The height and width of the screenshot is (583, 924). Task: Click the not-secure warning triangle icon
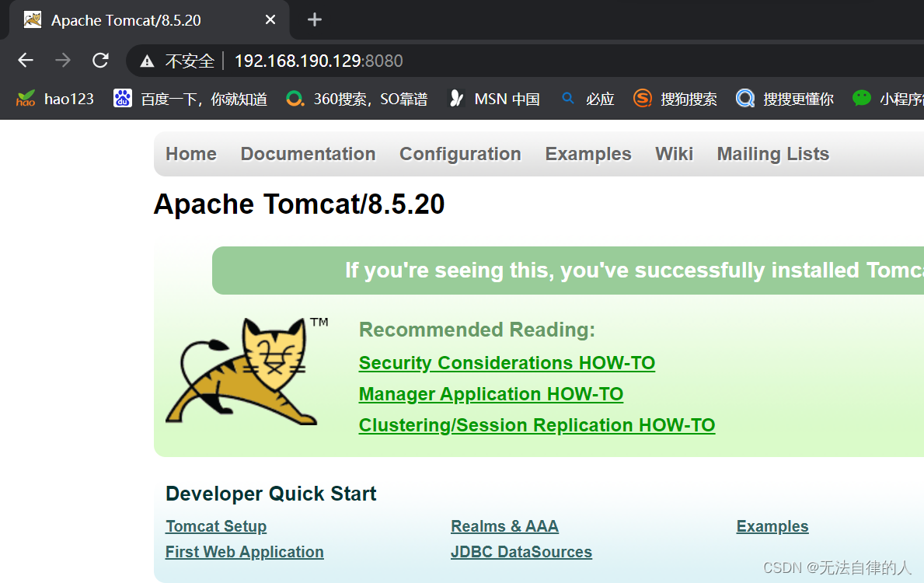coord(147,61)
